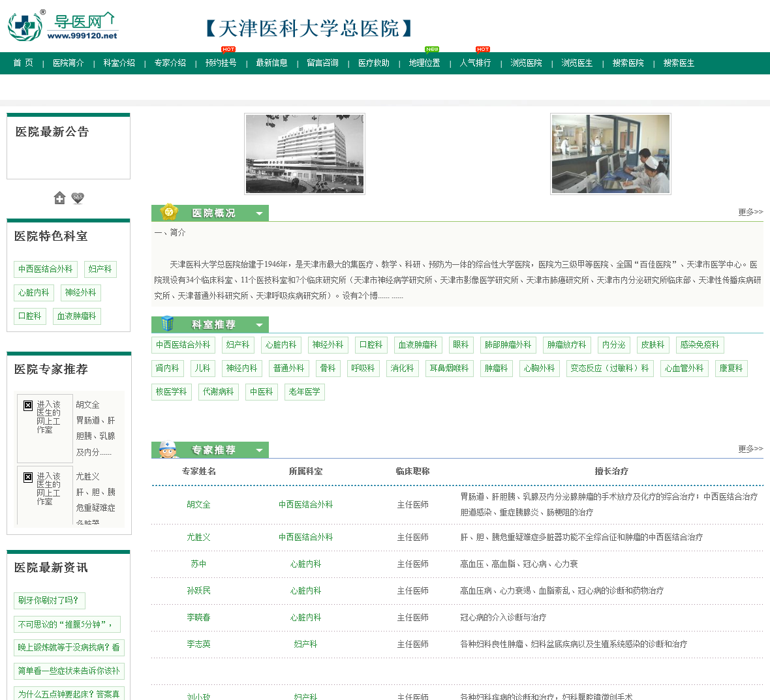The width and height of the screenshot is (770, 700).
Task: Expand the 专家推荐 dropdown arrow
Action: [x=259, y=450]
